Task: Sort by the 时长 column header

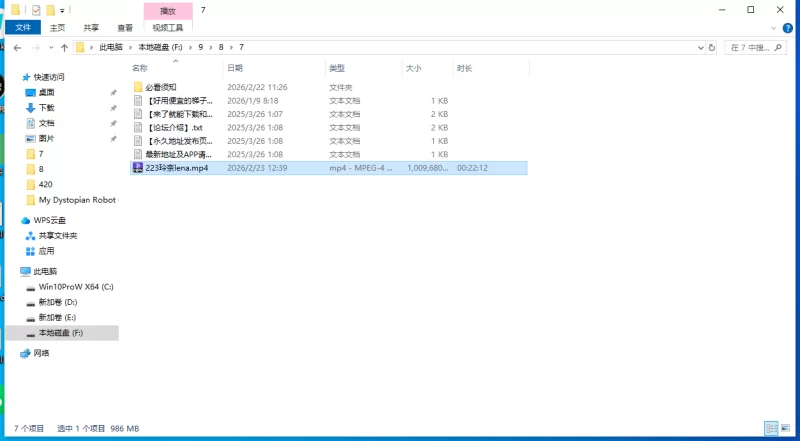Action: pyautogui.click(x=491, y=68)
